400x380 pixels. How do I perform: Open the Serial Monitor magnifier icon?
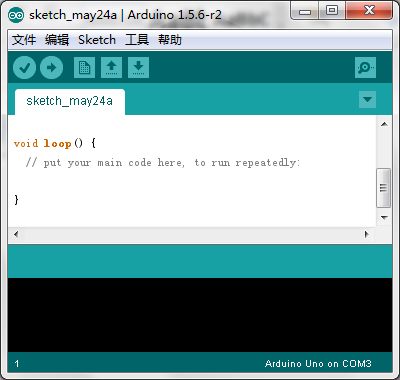pos(365,68)
